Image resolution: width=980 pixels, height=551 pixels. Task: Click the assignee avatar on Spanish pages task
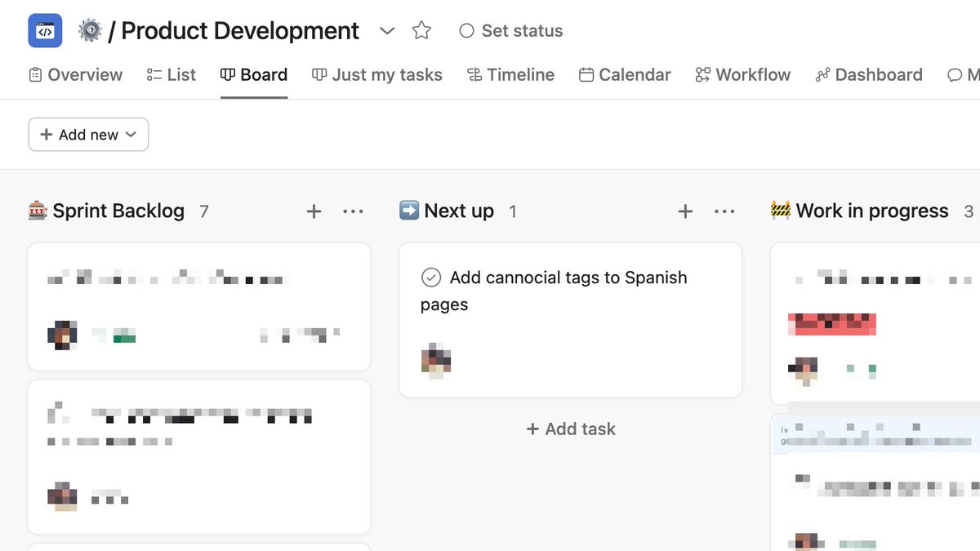(436, 359)
